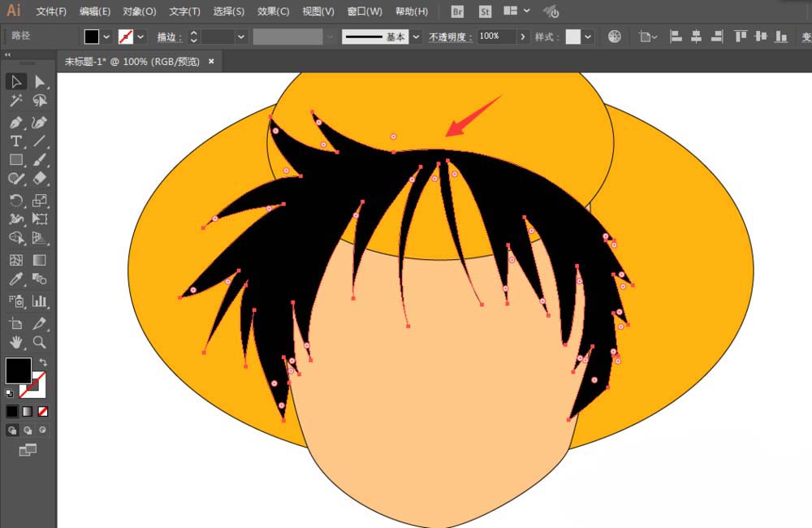Viewport: 812px width, 528px height.
Task: Click vertical align bottom icon
Action: pyautogui.click(x=781, y=37)
